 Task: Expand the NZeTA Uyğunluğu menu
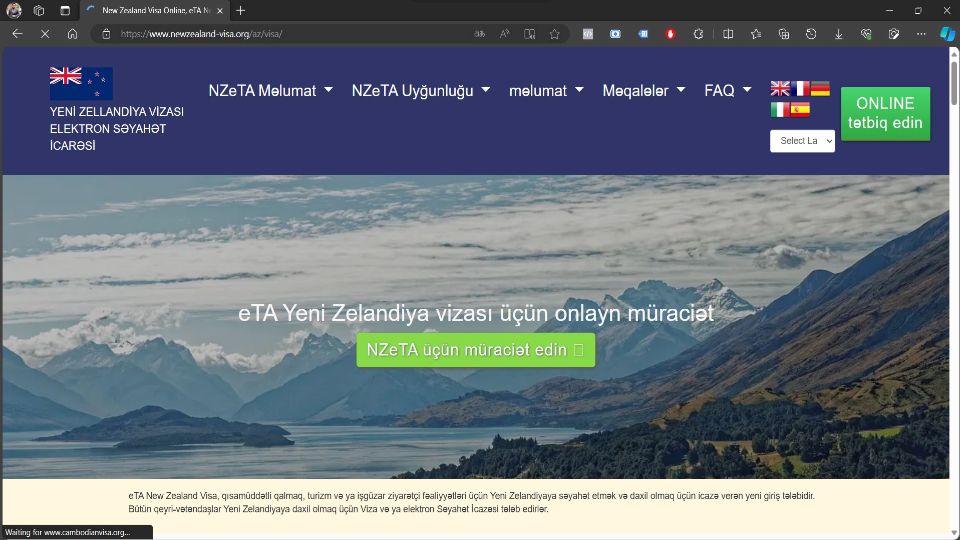(x=421, y=91)
